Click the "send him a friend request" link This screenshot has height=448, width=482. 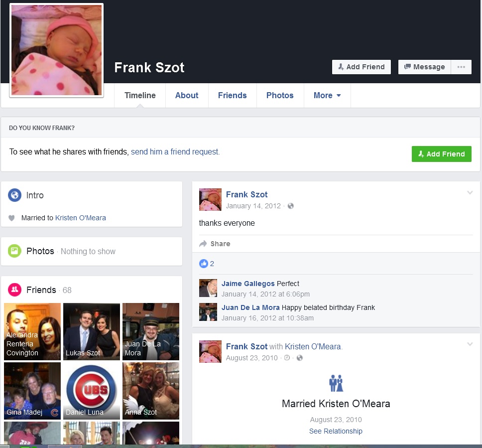click(175, 151)
